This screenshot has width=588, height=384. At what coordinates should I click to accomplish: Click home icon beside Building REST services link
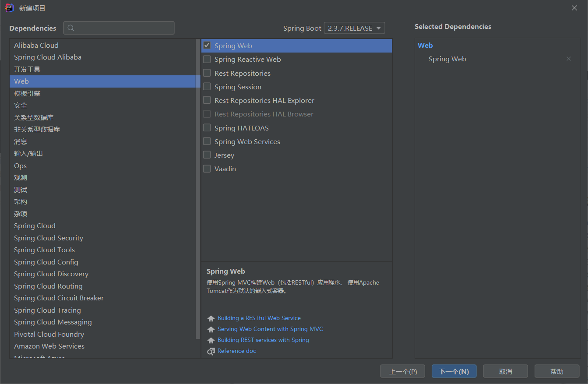(x=211, y=340)
